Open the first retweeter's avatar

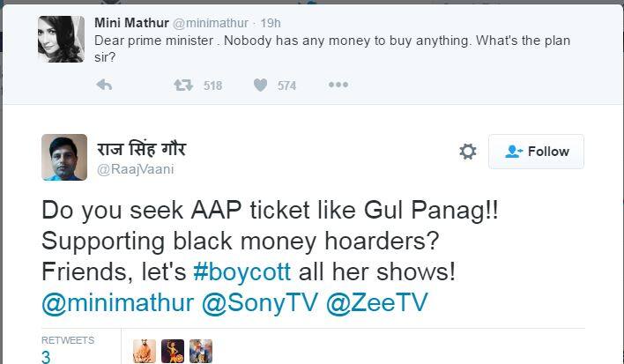[145, 352]
